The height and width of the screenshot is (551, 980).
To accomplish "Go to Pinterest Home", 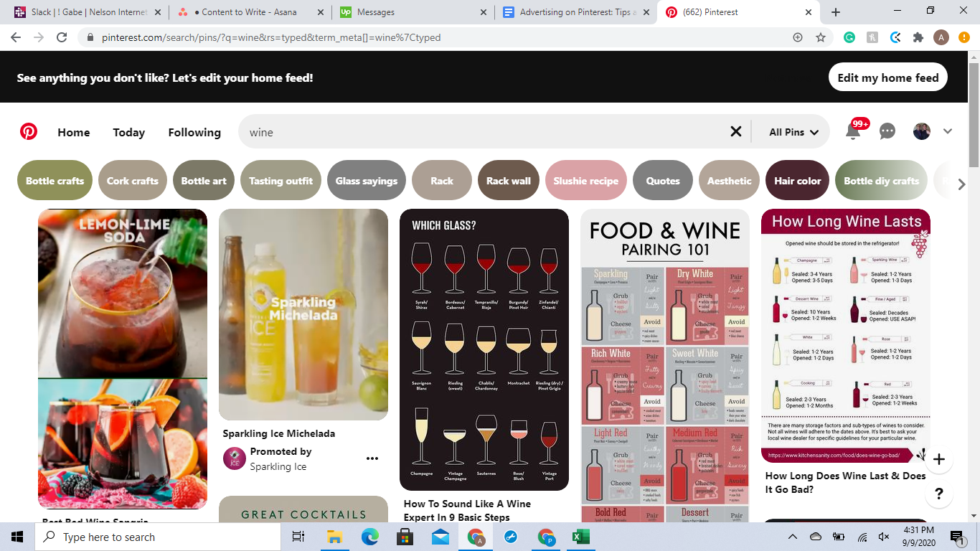I will point(74,132).
